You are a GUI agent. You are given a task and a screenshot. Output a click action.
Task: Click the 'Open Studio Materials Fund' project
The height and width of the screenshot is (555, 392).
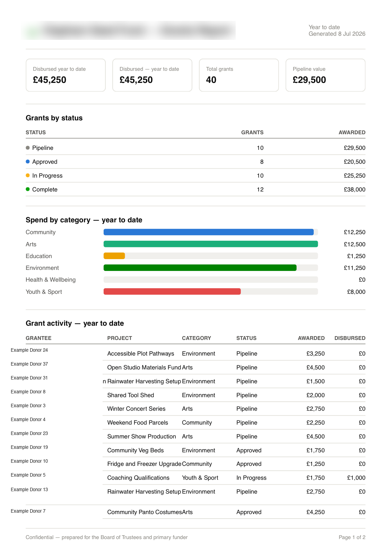[144, 367]
